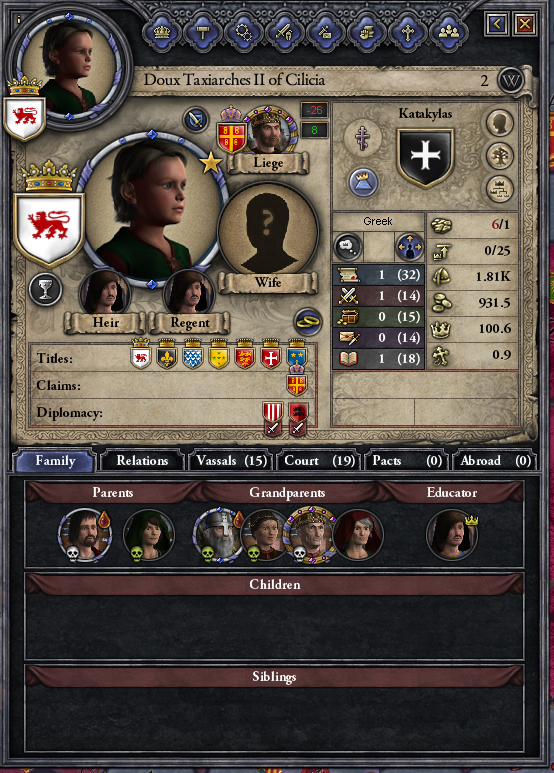Click the hammer technology toolbar icon

click(x=203, y=32)
